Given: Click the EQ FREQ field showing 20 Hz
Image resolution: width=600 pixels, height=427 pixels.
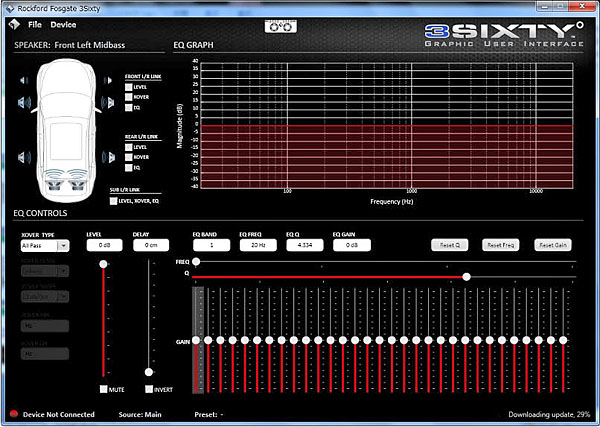Looking at the screenshot, I should [x=258, y=245].
